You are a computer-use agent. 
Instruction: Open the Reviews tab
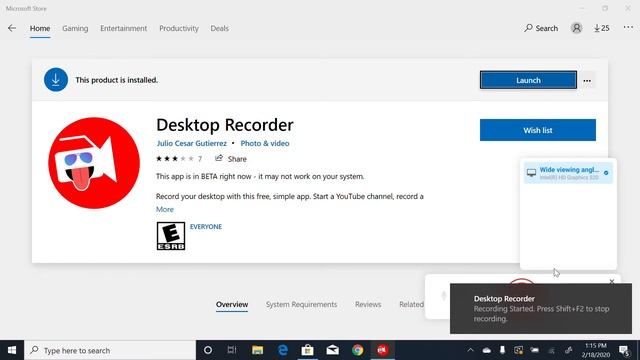(368, 304)
